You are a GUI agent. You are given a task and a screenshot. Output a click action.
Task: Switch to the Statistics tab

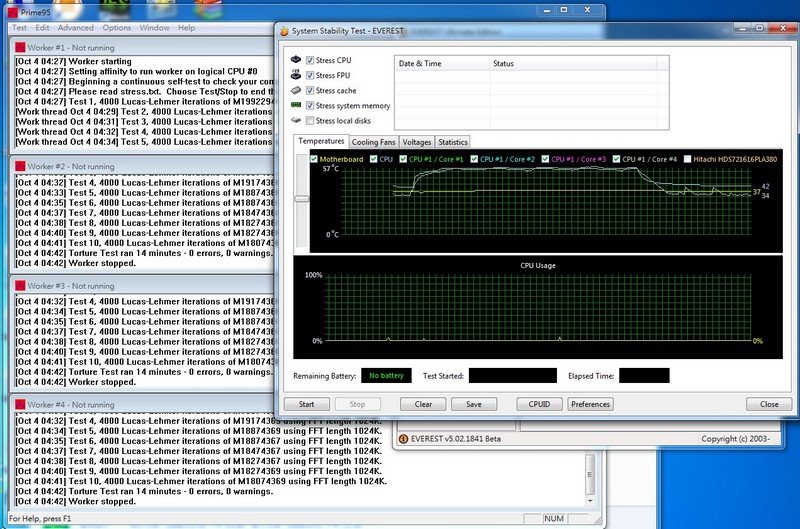[453, 142]
